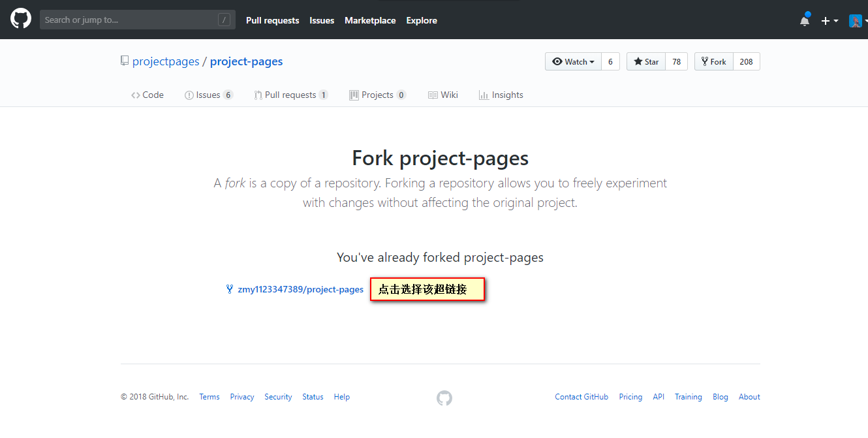Star the project-pages repository
This screenshot has height=438, width=868.
tap(646, 61)
